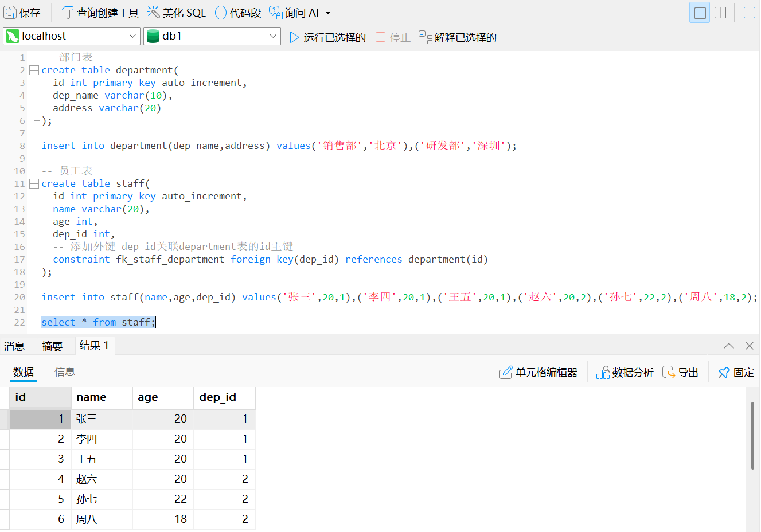Click id cell 1 in 张三 row
761x532 pixels.
tap(40, 419)
